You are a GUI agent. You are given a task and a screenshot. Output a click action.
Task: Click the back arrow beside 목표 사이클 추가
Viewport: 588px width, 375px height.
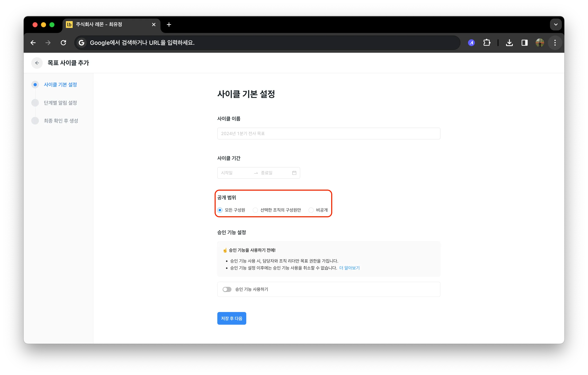37,63
